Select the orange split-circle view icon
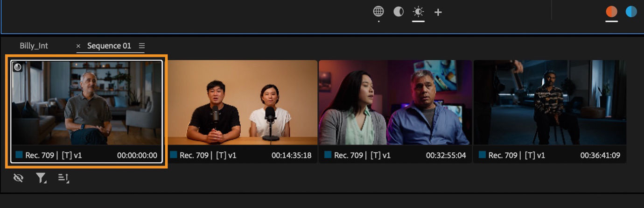The height and width of the screenshot is (208, 644). coord(611,12)
